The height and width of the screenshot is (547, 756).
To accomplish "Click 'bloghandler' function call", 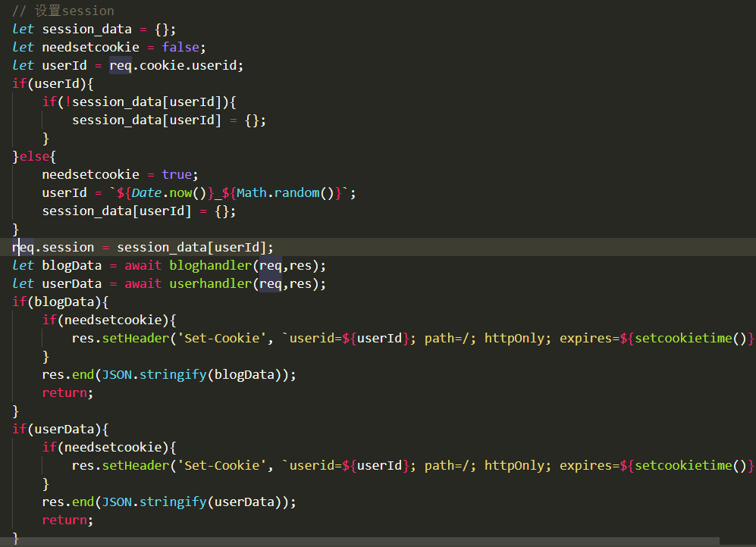I will point(211,266).
